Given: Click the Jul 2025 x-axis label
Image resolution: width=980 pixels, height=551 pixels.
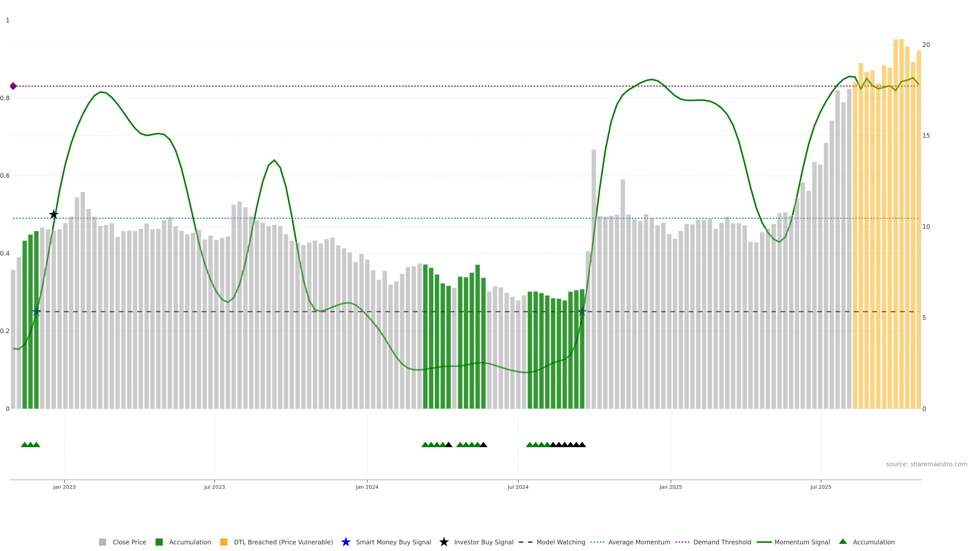Looking at the screenshot, I should point(820,487).
